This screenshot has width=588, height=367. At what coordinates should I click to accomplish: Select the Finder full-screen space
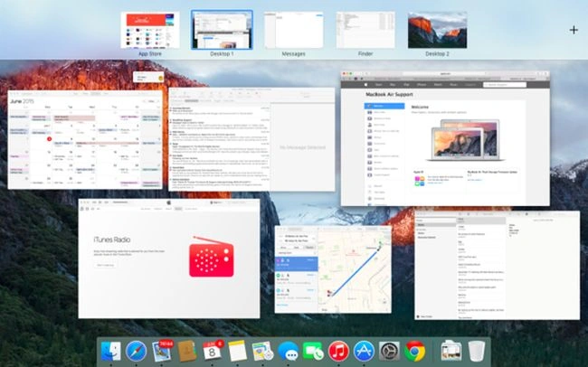[365, 30]
